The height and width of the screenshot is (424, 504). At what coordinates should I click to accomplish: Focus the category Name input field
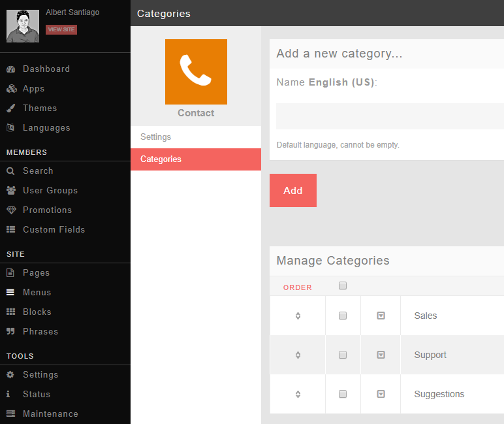pos(390,116)
